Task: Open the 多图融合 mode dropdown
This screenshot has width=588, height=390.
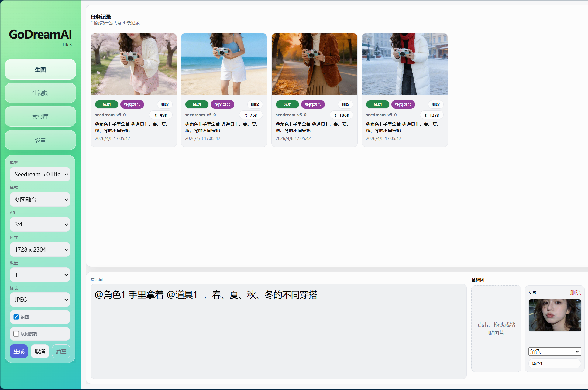Action: 40,200
